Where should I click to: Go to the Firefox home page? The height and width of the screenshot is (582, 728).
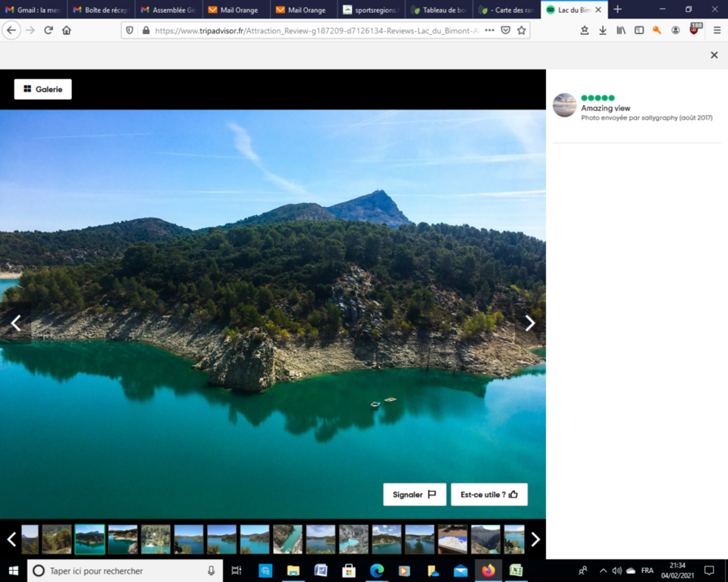(x=67, y=30)
